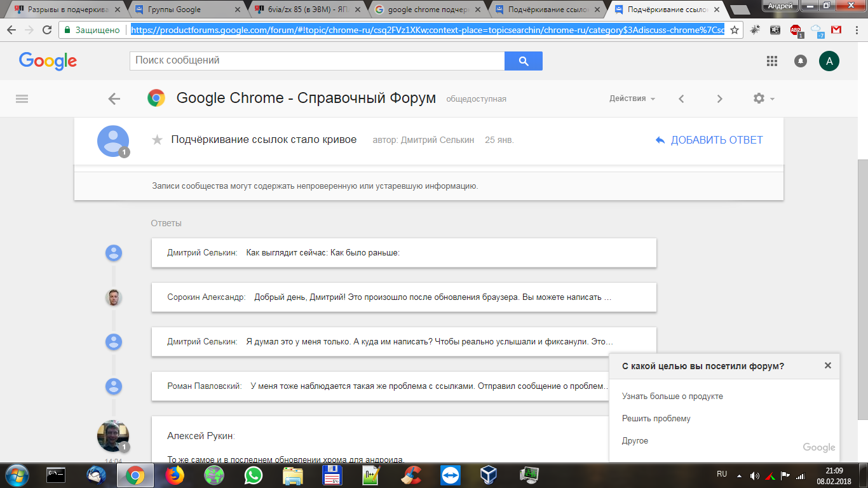The width and height of the screenshot is (868, 488).
Task: Close the forum survey popup
Action: pos(827,365)
